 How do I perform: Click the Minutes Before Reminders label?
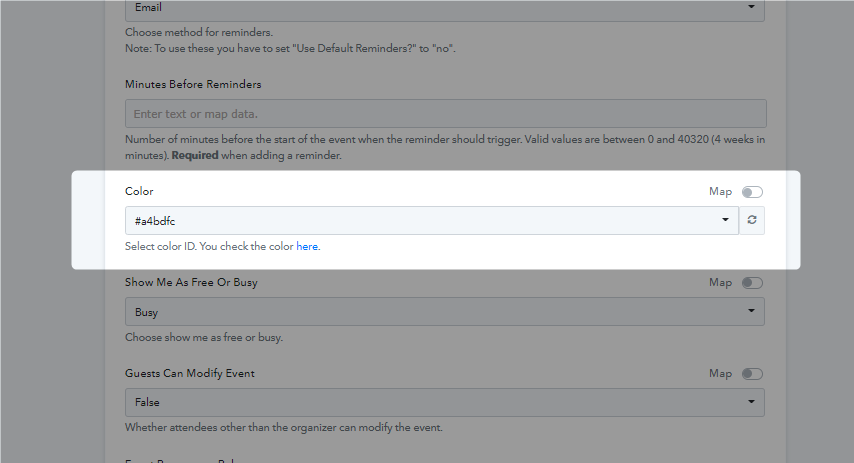tap(193, 84)
